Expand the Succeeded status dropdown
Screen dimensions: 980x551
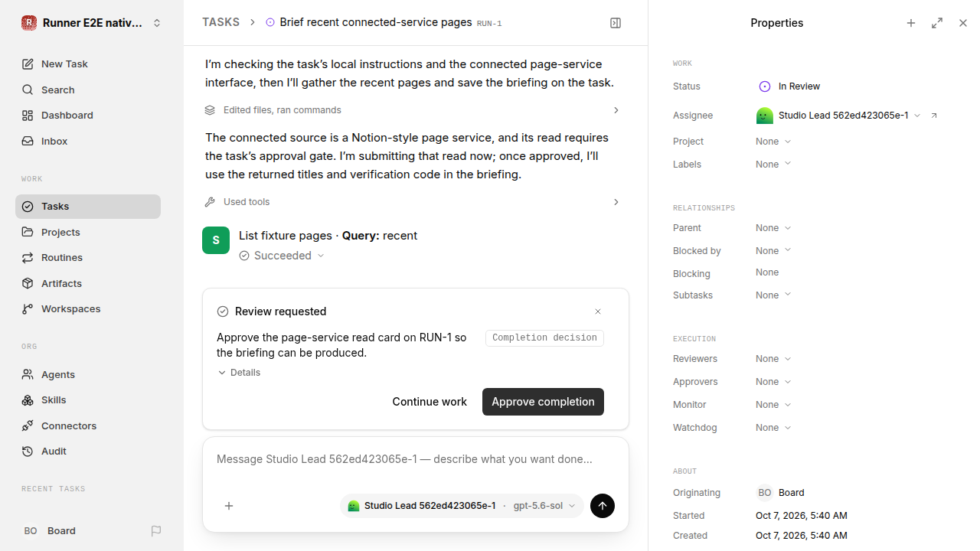tap(282, 256)
